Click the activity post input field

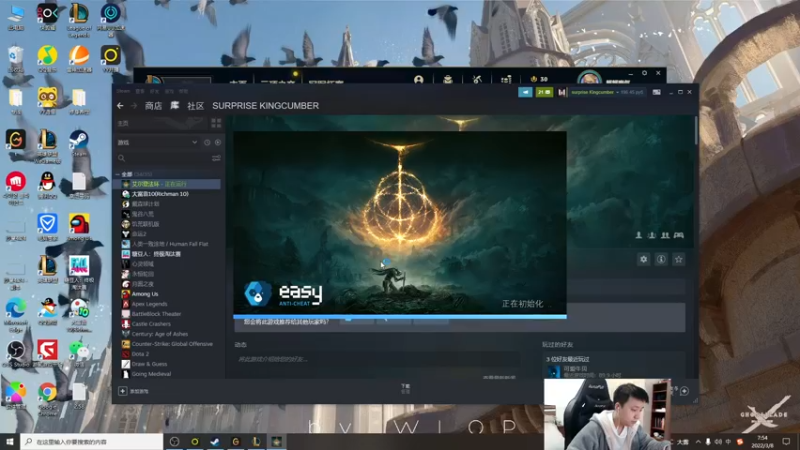pyautogui.click(x=377, y=359)
